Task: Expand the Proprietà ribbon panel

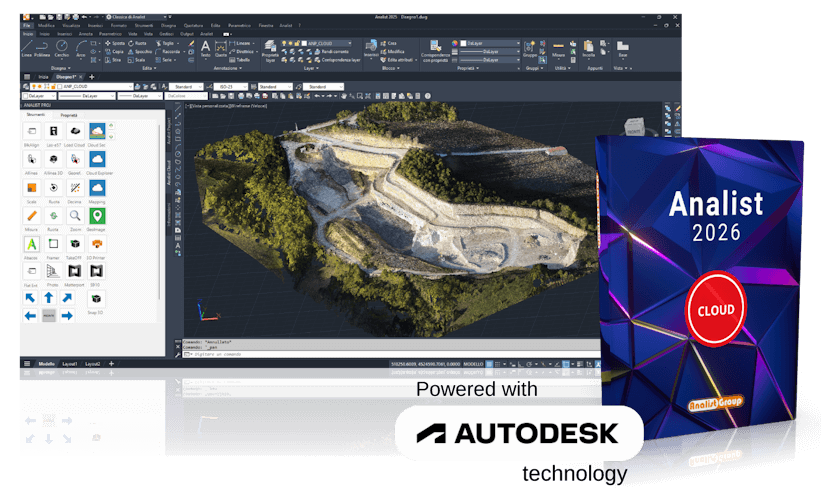Action: [x=468, y=68]
